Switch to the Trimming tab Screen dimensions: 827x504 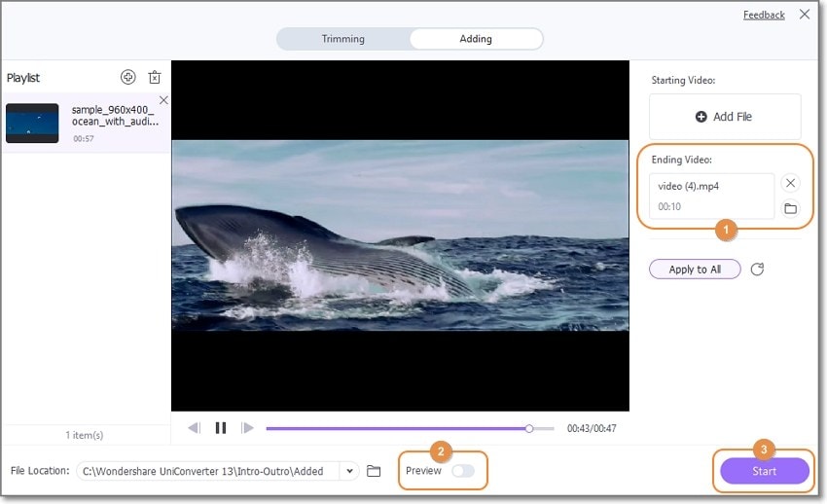point(342,39)
